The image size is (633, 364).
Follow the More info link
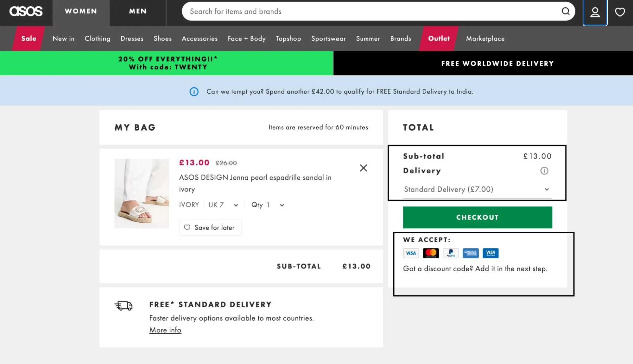[x=165, y=330]
